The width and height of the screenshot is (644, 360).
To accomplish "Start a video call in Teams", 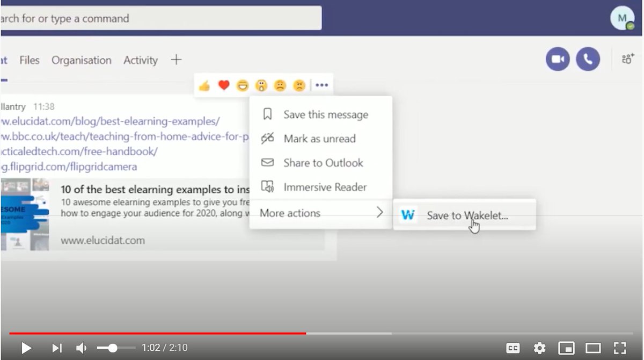I will (558, 59).
